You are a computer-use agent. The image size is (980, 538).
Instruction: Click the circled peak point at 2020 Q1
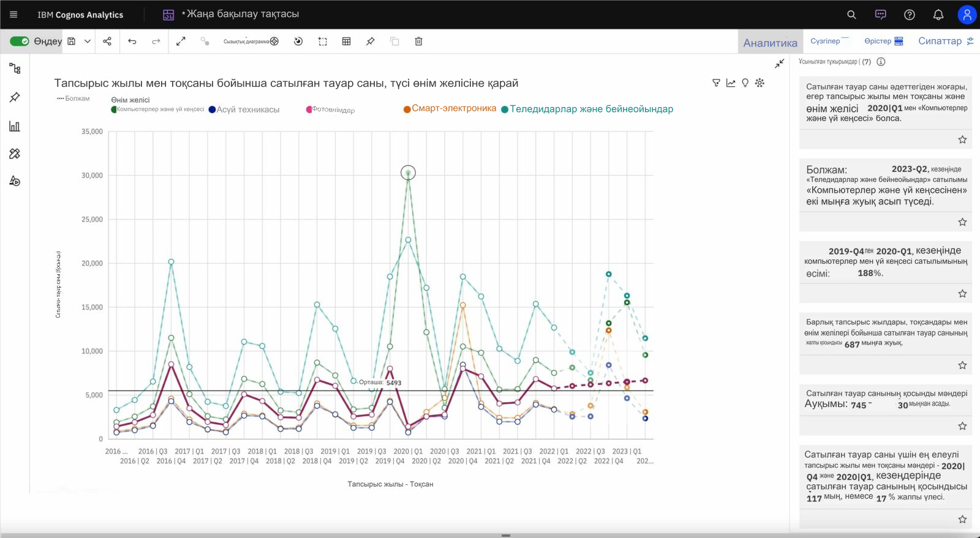tap(408, 173)
